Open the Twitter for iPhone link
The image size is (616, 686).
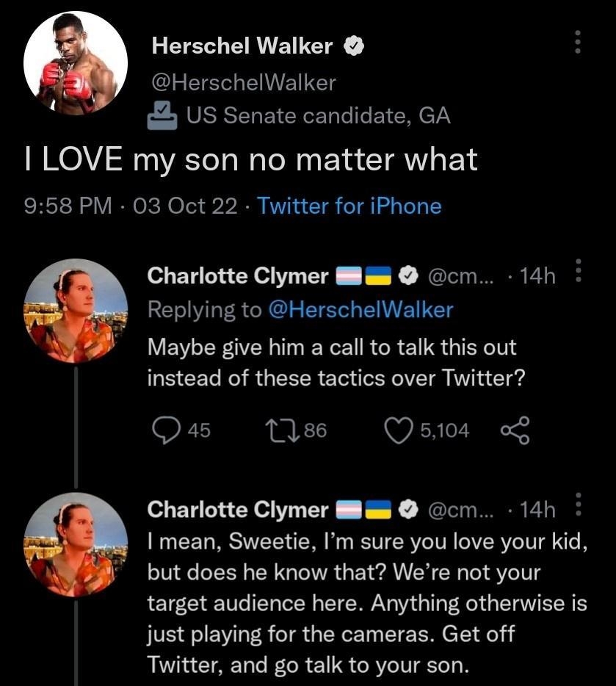click(349, 206)
